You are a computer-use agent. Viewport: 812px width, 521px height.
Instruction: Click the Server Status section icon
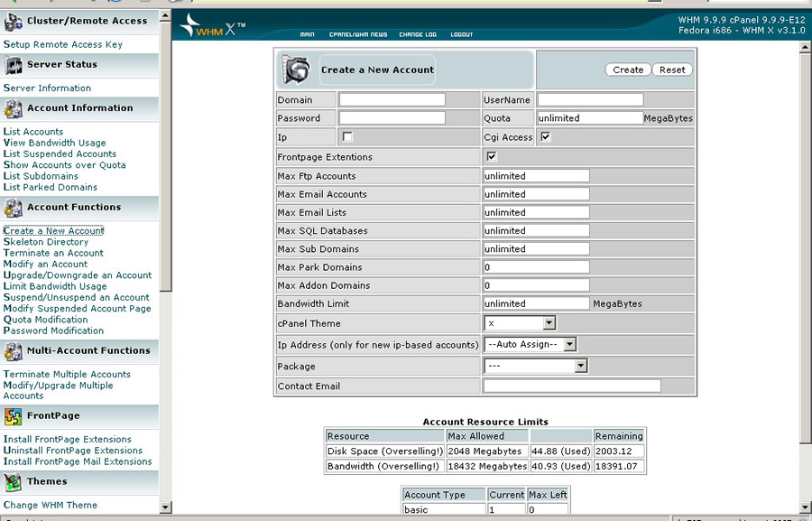tap(13, 65)
